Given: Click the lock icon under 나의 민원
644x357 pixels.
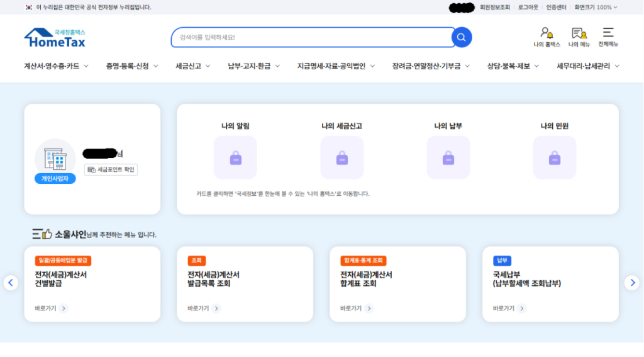Looking at the screenshot, I should (555, 157).
